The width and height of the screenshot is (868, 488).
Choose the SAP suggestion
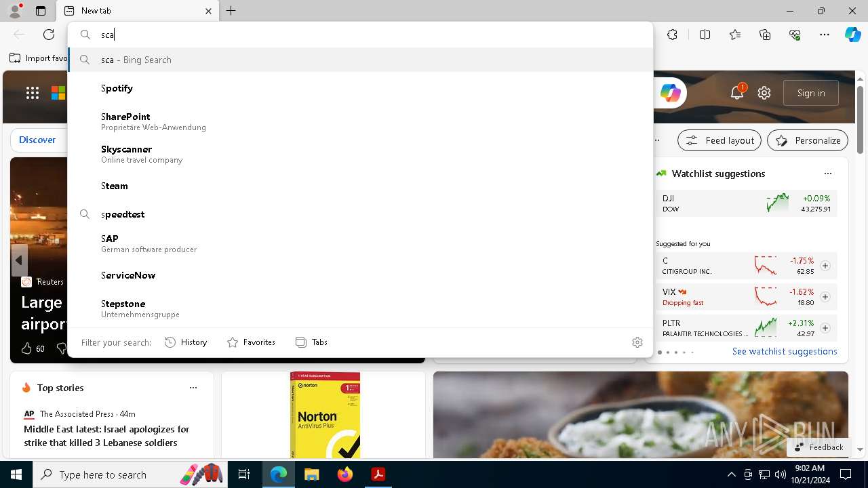point(360,243)
